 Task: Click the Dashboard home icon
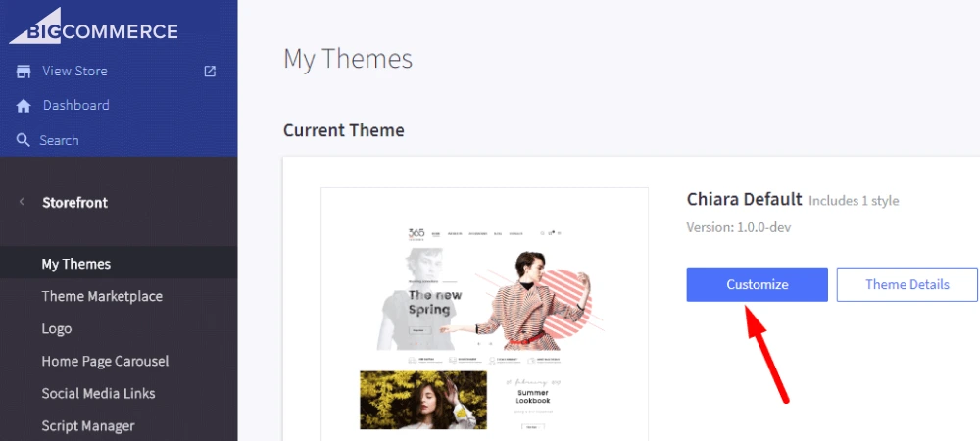coord(24,106)
